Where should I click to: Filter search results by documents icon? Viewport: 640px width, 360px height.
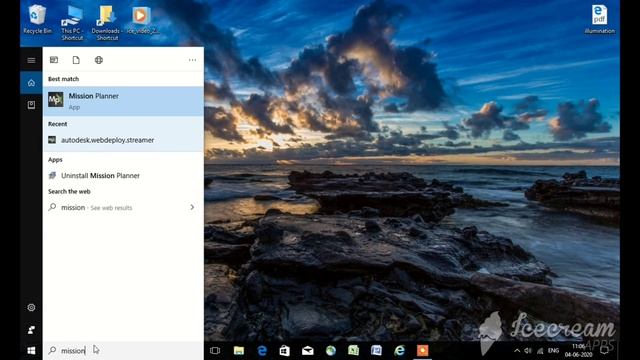coord(76,60)
